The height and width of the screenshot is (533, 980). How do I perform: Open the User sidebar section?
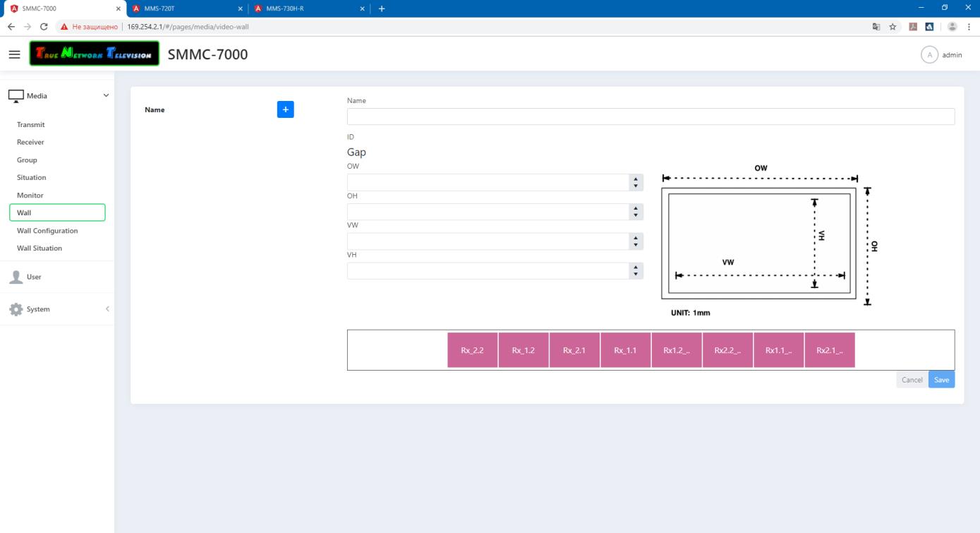34,277
